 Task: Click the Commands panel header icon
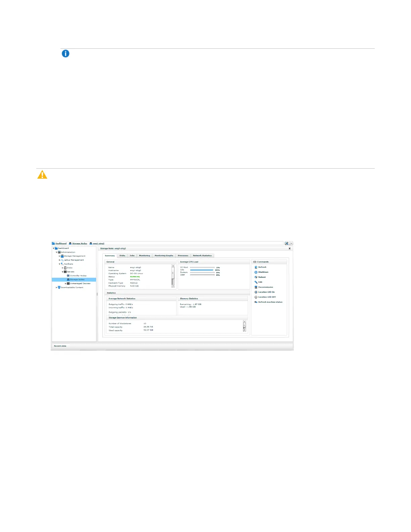[255, 262]
